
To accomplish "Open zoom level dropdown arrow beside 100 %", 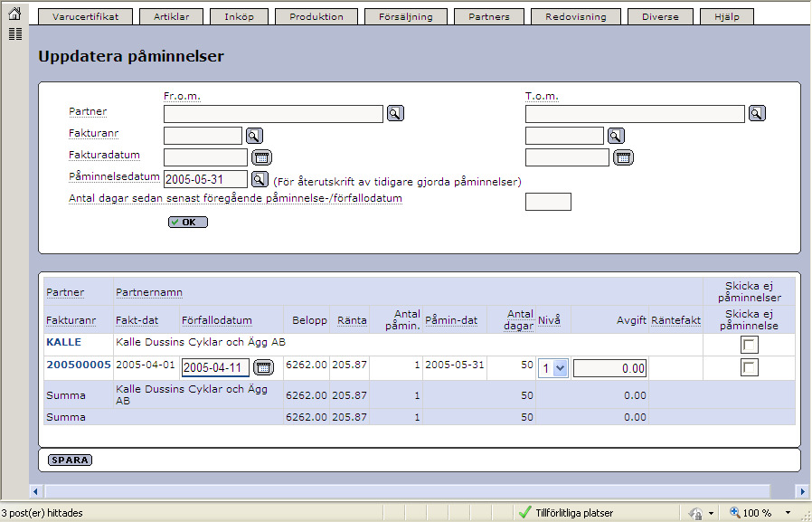I will tap(788, 513).
